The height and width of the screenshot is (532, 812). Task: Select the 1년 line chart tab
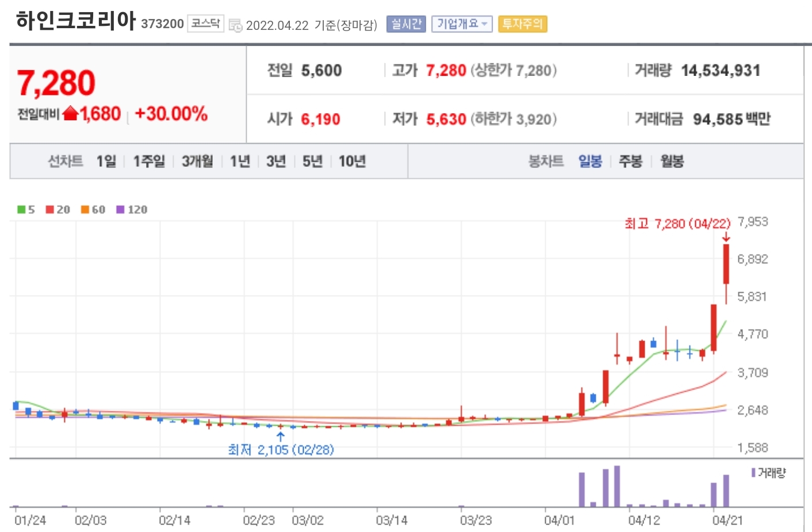[x=240, y=161]
